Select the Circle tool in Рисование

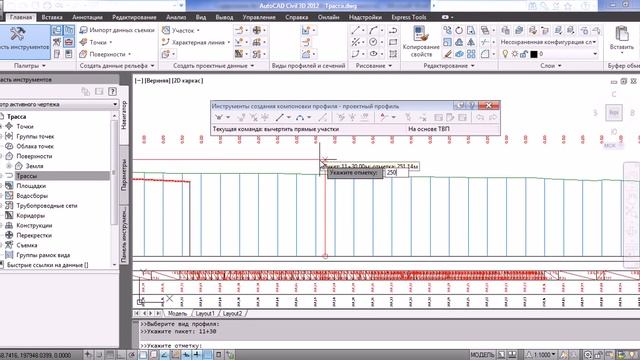point(373,42)
